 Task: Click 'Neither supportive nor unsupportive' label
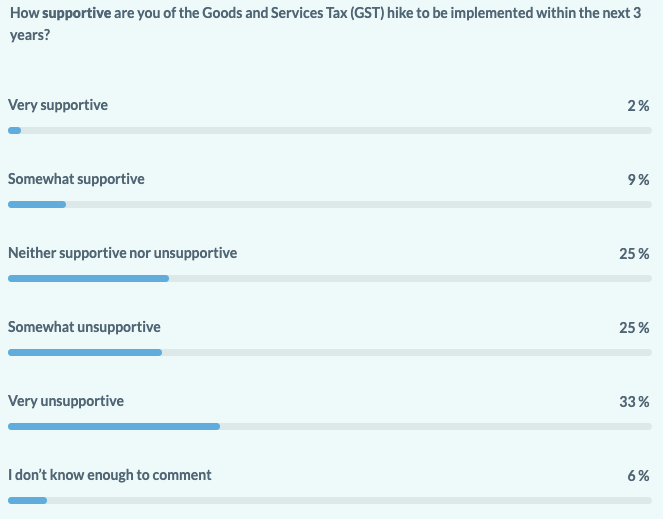pyautogui.click(x=123, y=253)
